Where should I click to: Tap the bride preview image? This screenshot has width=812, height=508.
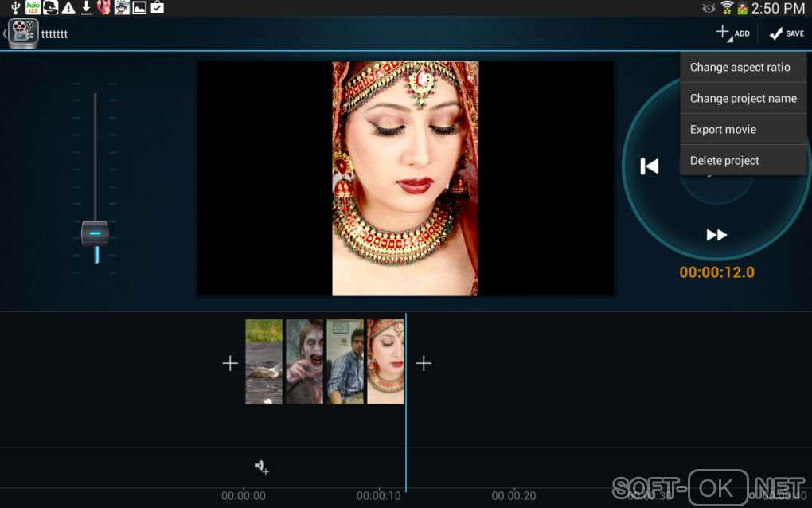pyautogui.click(x=404, y=178)
